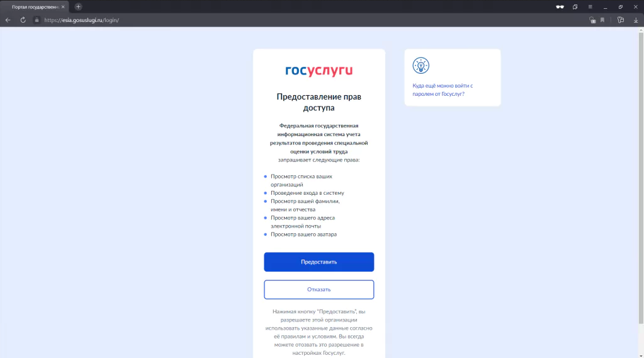Click the vertical page scrollbar
Screen dimensions: 644x358
641,178
